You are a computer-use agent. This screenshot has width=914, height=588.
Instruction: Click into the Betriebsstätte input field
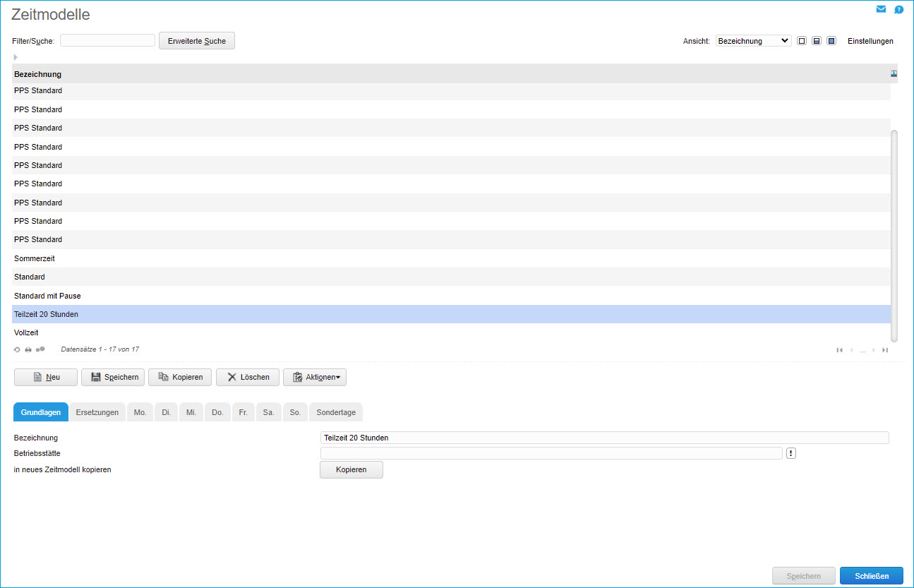[x=551, y=453]
